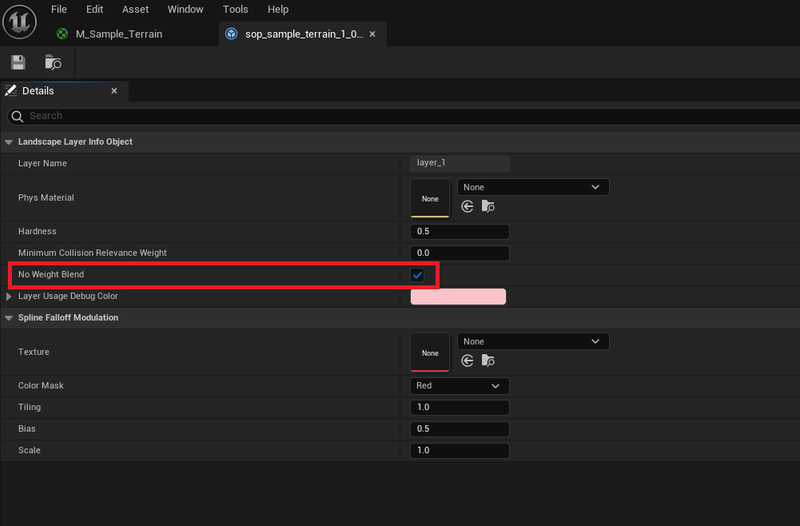Browse to Texture asset in Content Browser
Screen dimensions: 800x526
[x=488, y=361]
